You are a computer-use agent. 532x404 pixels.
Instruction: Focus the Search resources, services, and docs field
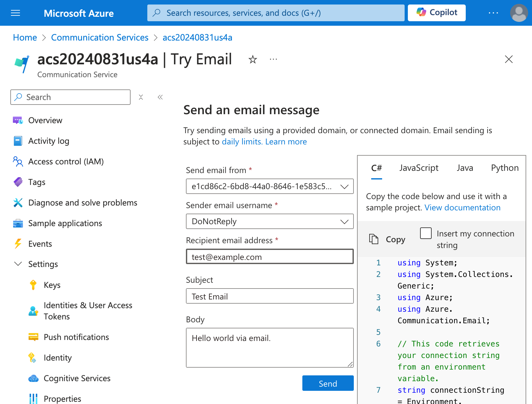click(276, 13)
